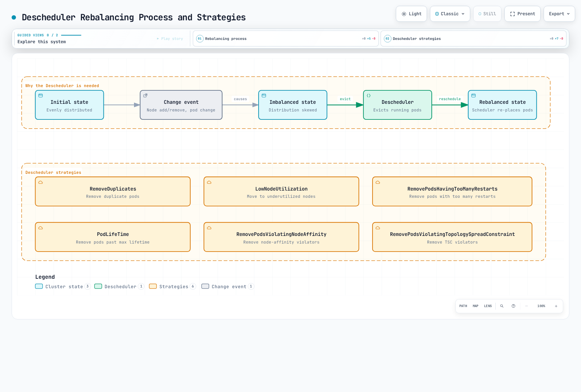Expand the Export menu
The image size is (581, 392).
click(559, 14)
